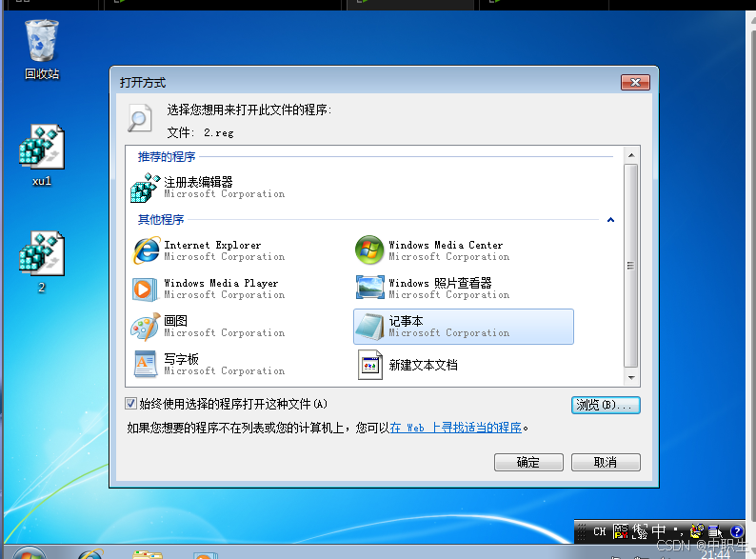Click the 新建文本文档 name text

424,365
